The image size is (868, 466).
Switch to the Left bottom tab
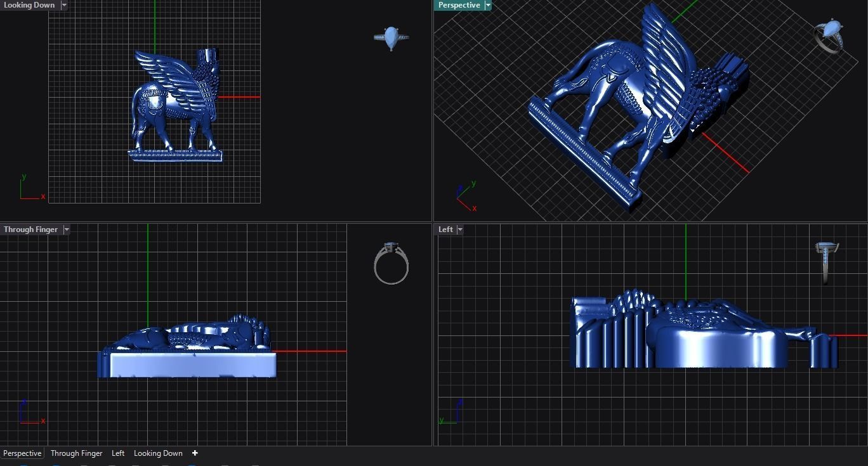click(118, 453)
